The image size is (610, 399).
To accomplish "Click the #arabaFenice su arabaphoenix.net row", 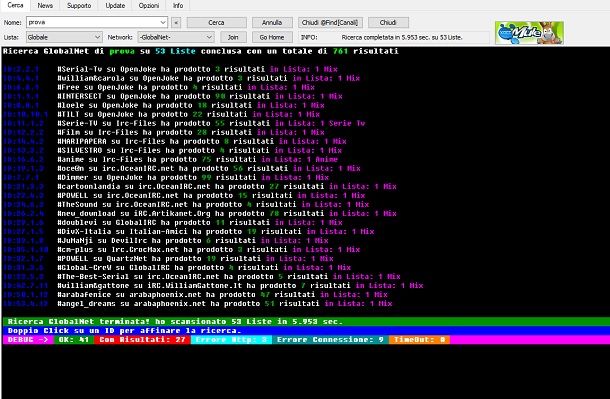I will [x=223, y=295].
